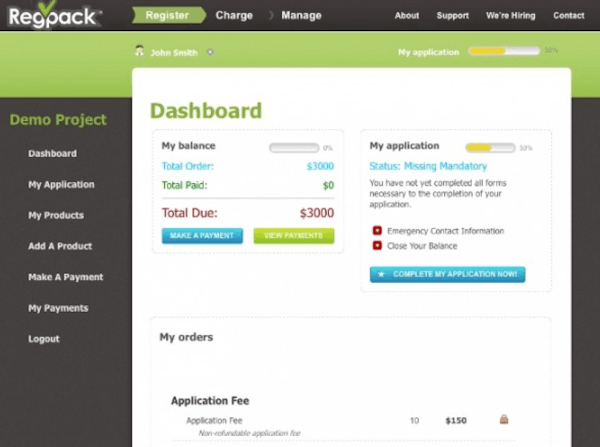Go to Dashboard in the sidebar
The height and width of the screenshot is (447, 600).
[x=52, y=153]
